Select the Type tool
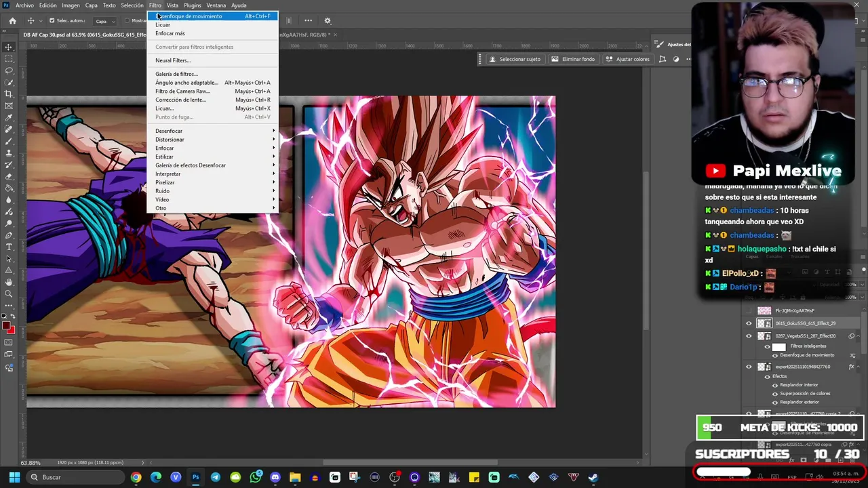Image resolution: width=868 pixels, height=488 pixels. pos(9,247)
